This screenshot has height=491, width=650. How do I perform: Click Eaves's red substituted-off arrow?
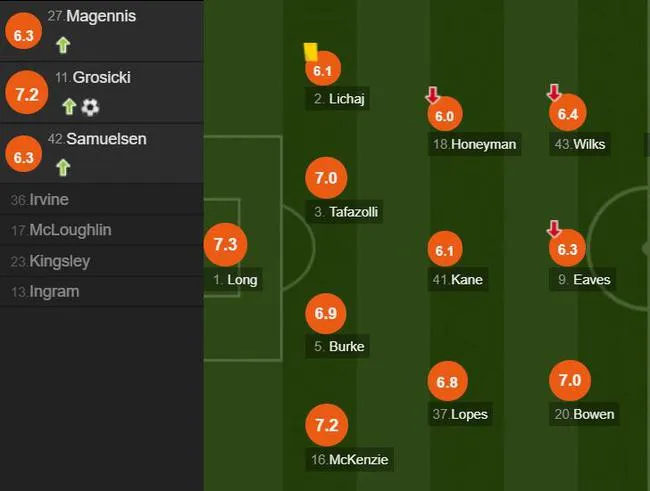(554, 229)
